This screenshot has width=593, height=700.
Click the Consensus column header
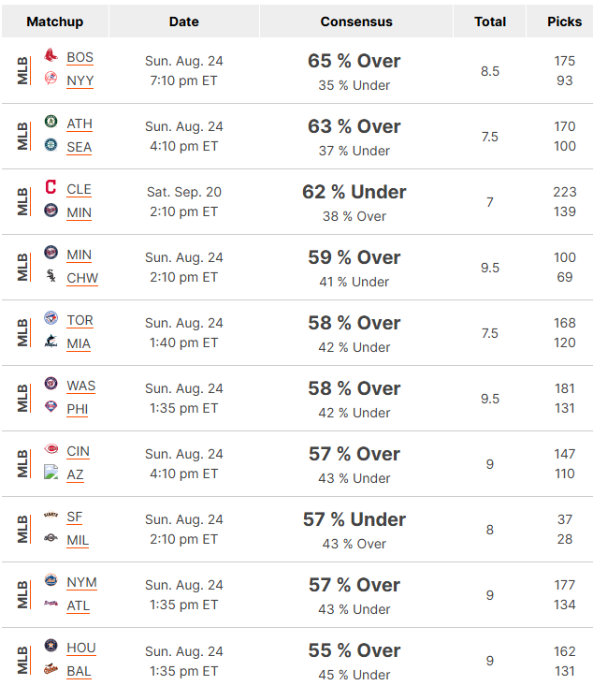[356, 22]
